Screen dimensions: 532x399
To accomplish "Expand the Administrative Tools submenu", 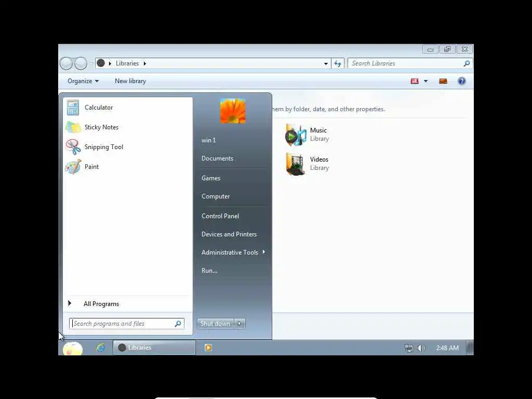I will pos(233,252).
